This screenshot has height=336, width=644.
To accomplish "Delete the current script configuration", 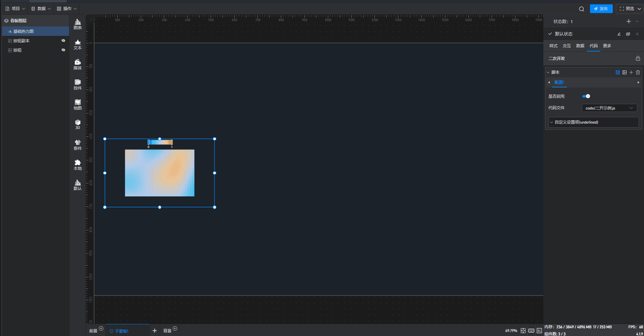I will point(638,72).
